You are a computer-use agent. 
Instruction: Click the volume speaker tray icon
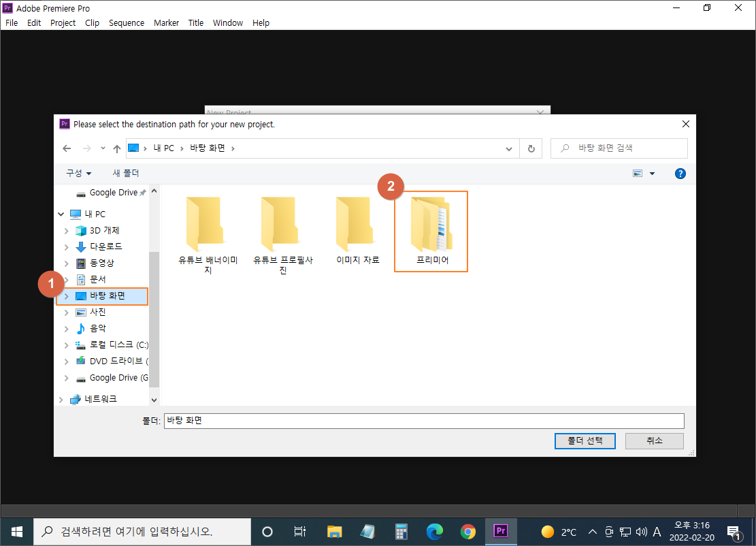pyautogui.click(x=641, y=532)
